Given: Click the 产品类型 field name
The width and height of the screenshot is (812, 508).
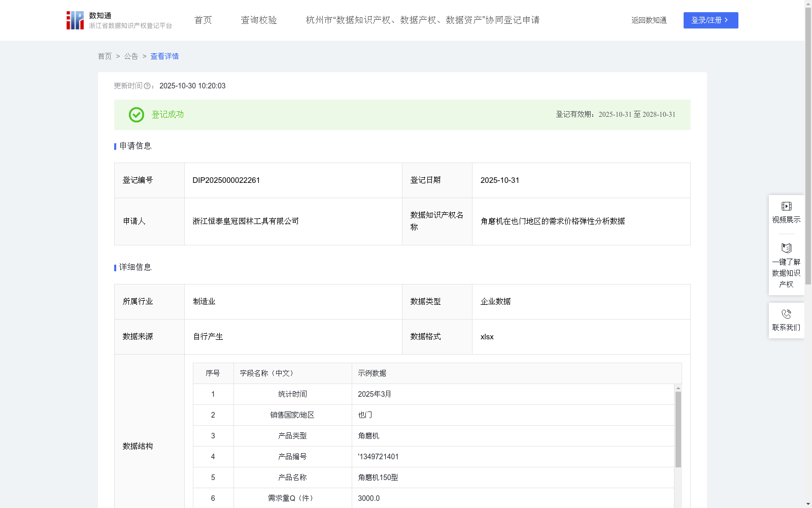Looking at the screenshot, I should [x=292, y=436].
